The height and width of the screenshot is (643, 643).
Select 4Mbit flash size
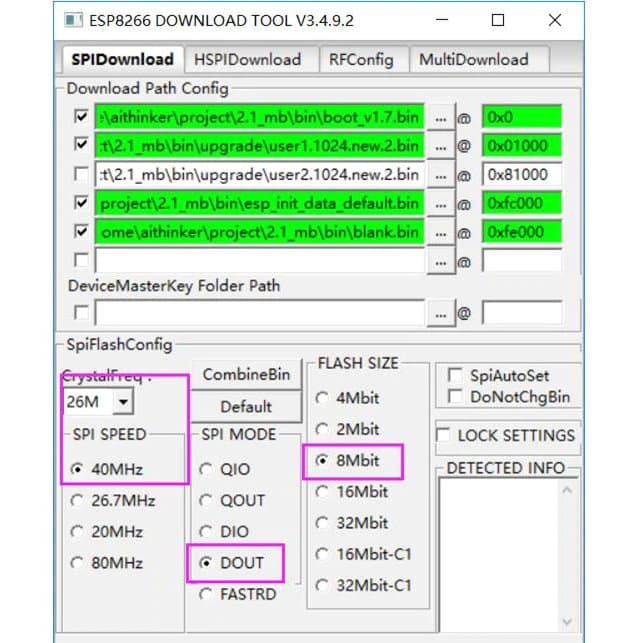coord(347,398)
